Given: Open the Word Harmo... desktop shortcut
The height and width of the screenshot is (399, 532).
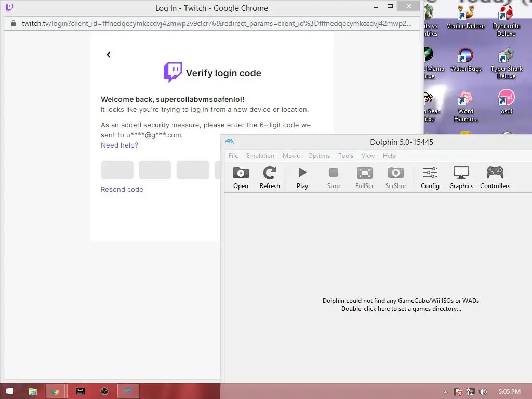Looking at the screenshot, I should [x=465, y=106].
